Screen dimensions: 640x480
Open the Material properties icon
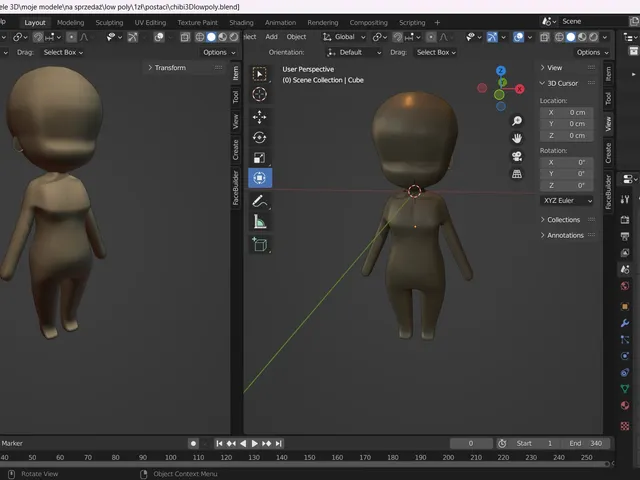[624, 405]
